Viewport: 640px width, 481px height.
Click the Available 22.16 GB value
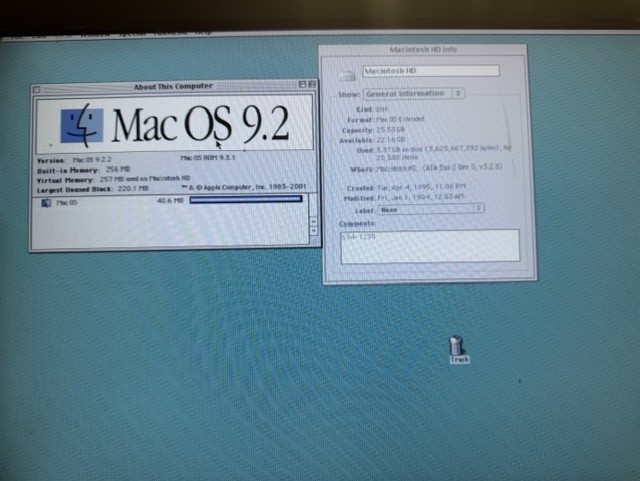pos(391,140)
